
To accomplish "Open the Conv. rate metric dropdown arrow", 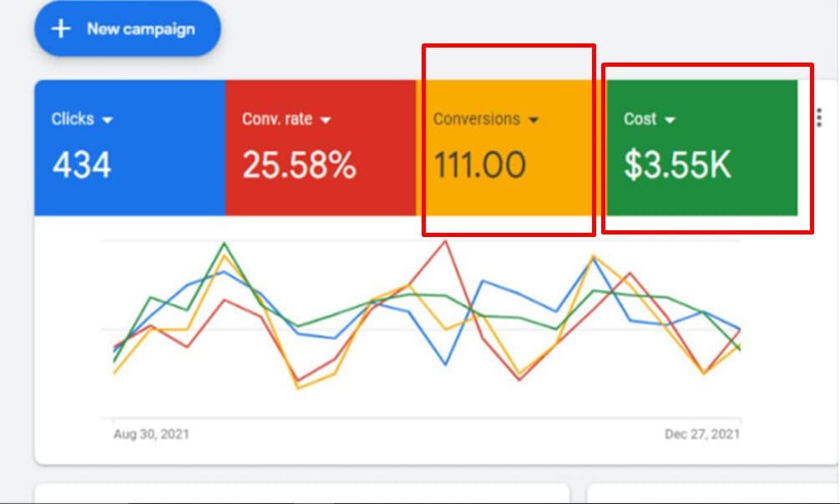I will tap(325, 120).
